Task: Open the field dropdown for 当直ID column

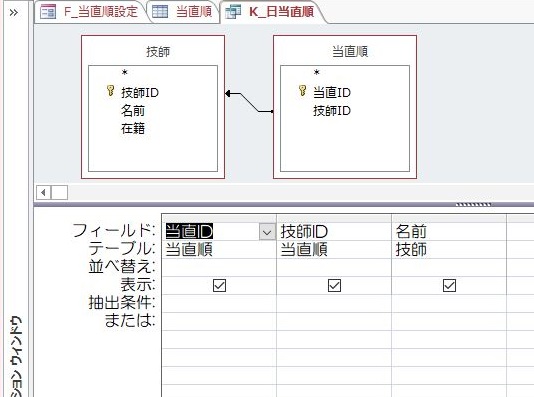Action: (267, 232)
